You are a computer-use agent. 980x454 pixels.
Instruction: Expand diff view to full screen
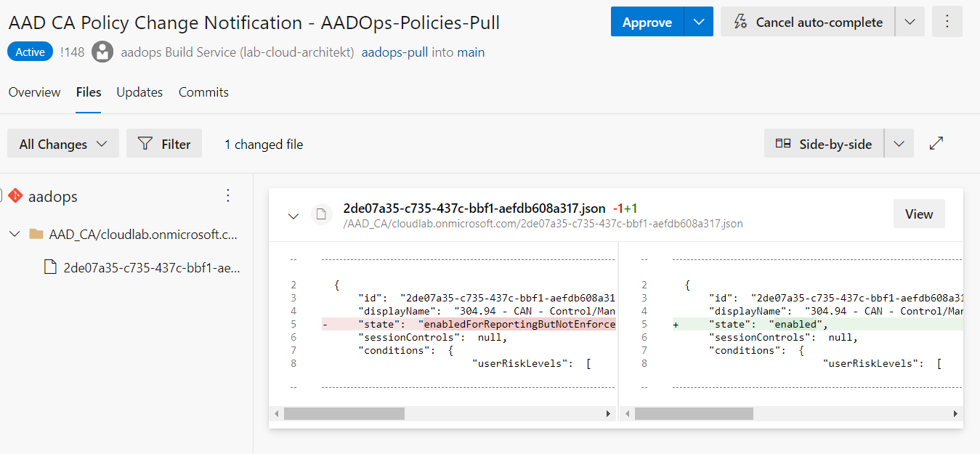click(936, 144)
